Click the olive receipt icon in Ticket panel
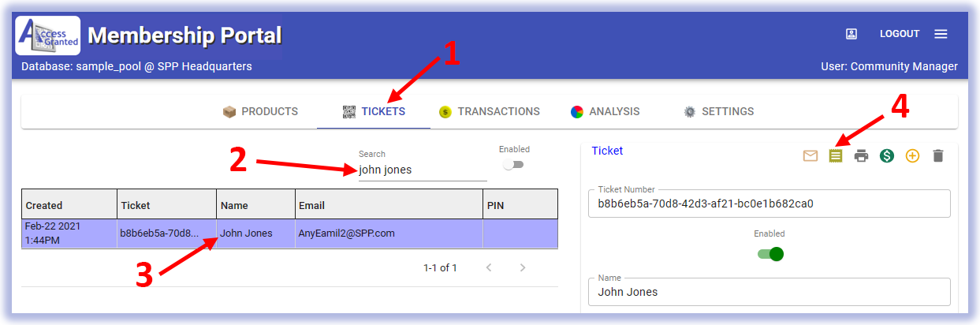980x325 pixels. pos(836,156)
